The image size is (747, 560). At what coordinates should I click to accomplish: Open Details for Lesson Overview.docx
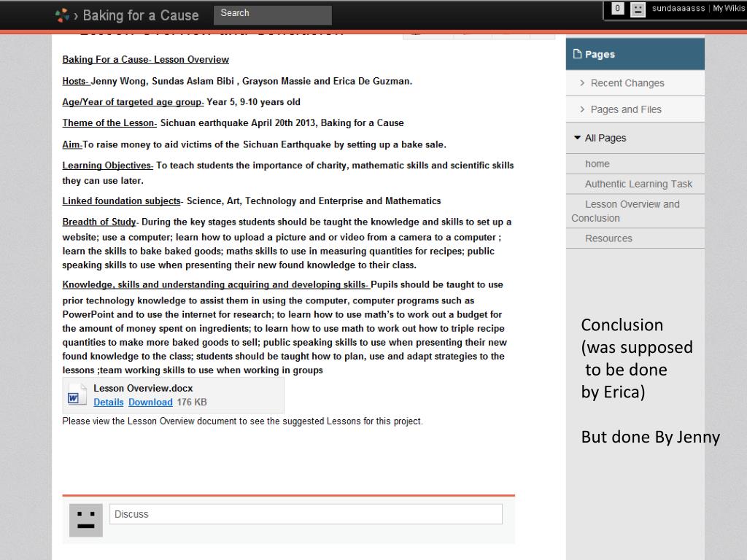tap(108, 402)
